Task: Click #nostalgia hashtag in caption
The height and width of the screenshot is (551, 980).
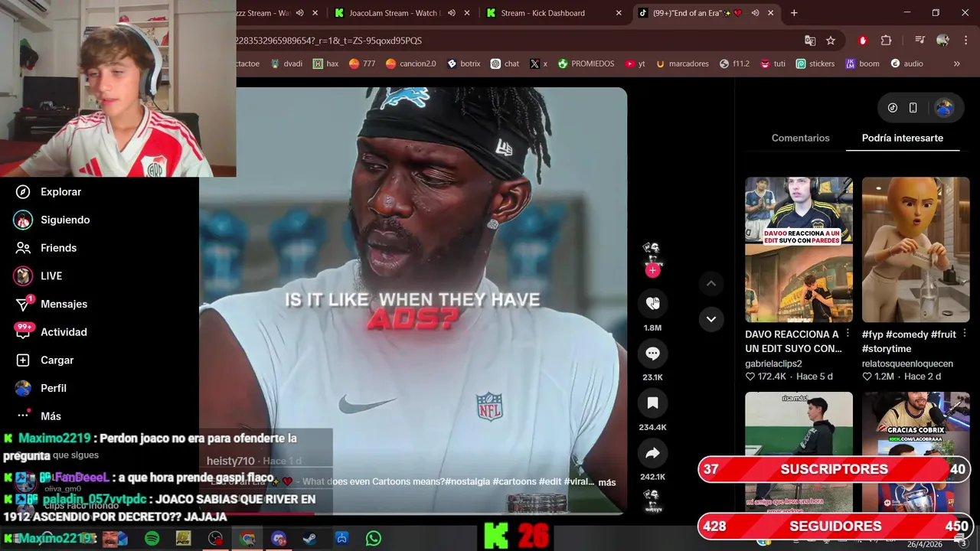Action: pyautogui.click(x=468, y=482)
